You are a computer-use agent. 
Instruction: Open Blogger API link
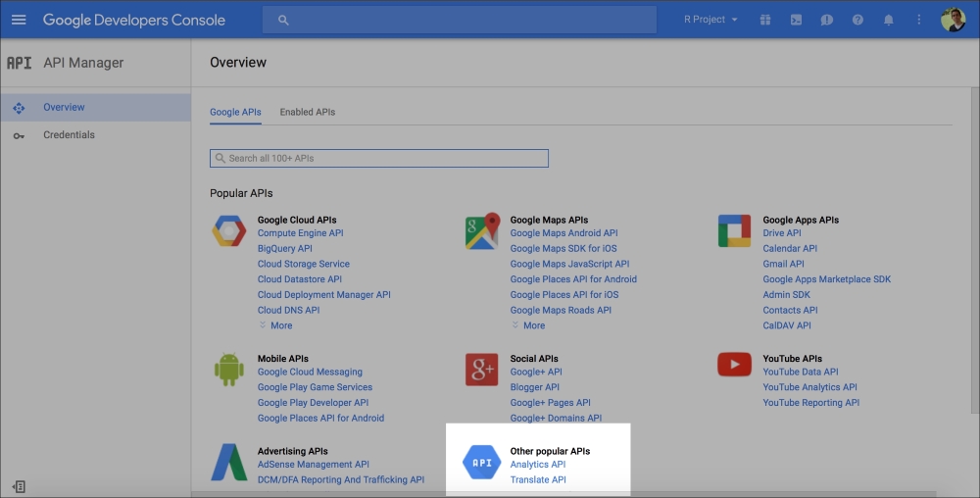(x=535, y=387)
